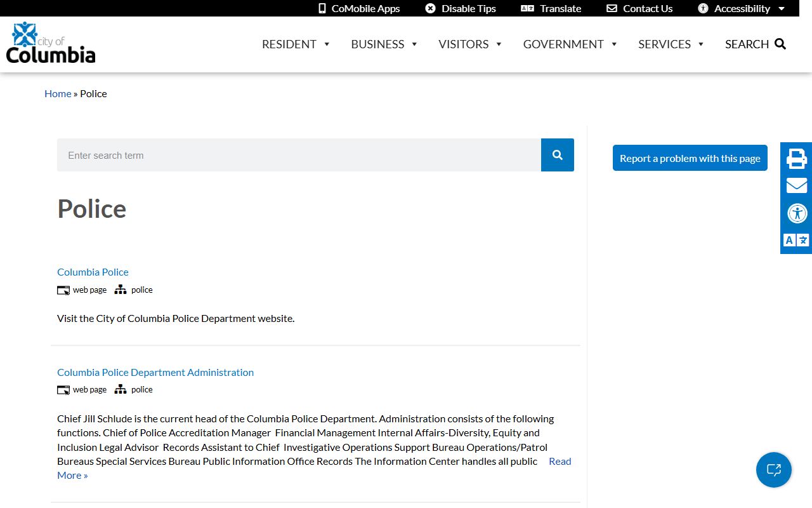Viewport: 812px width, 508px height.
Task: Click the City of Columbia logo
Action: click(51, 43)
